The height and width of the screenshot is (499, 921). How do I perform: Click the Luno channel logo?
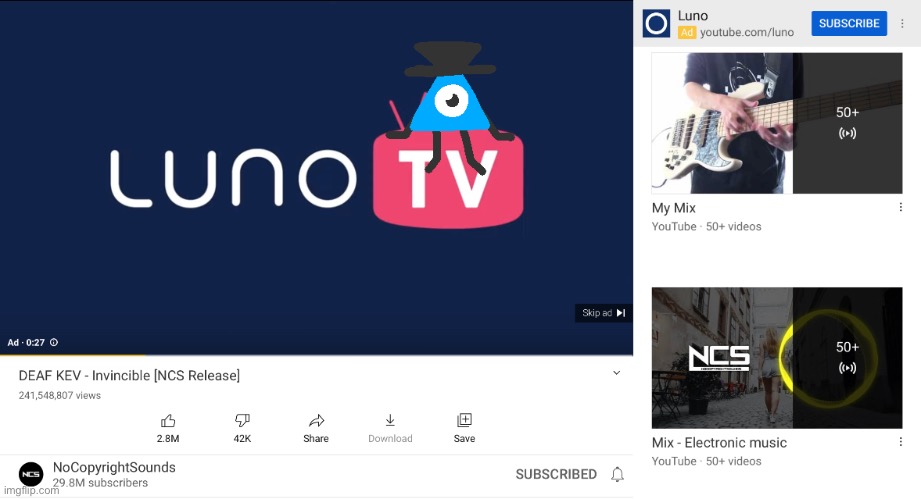656,23
